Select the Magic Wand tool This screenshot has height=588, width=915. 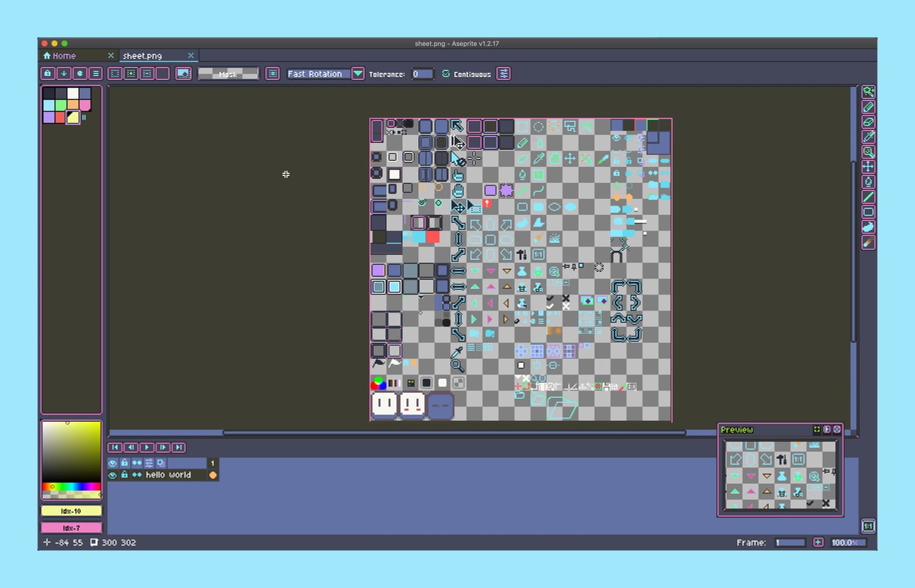coord(868,91)
